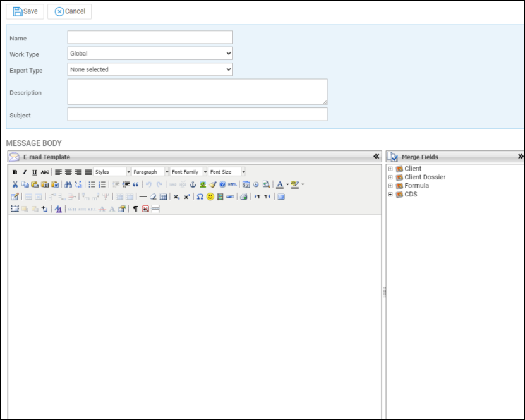
Task: Click the Save button
Action: (25, 11)
